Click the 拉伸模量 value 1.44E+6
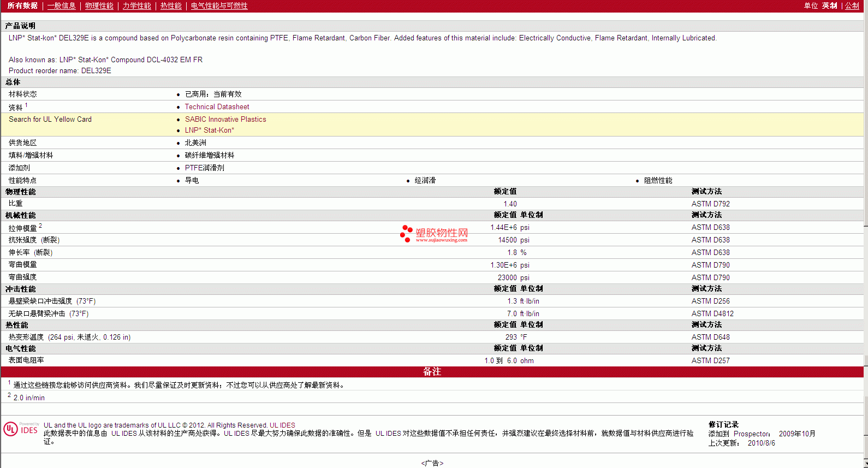The height and width of the screenshot is (468, 868). click(503, 228)
